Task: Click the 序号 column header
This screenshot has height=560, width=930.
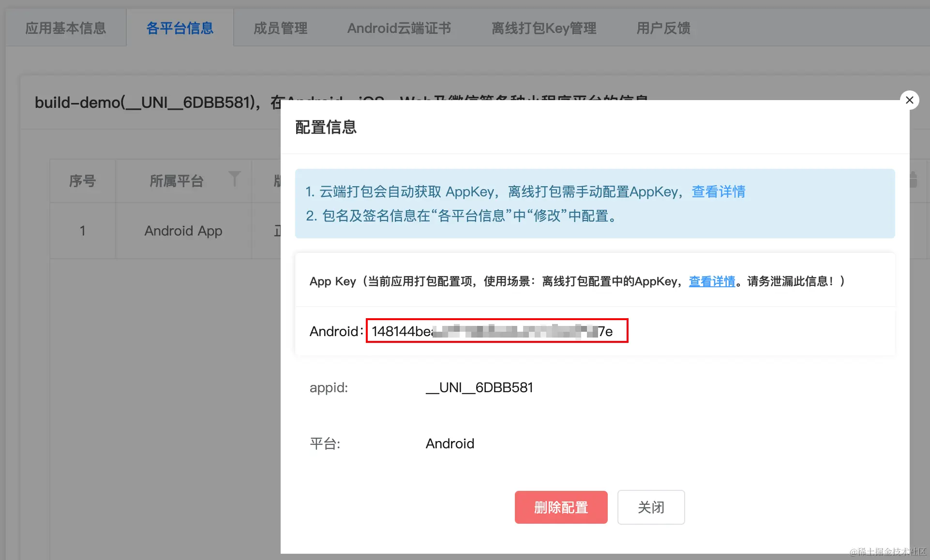Action: click(x=82, y=181)
